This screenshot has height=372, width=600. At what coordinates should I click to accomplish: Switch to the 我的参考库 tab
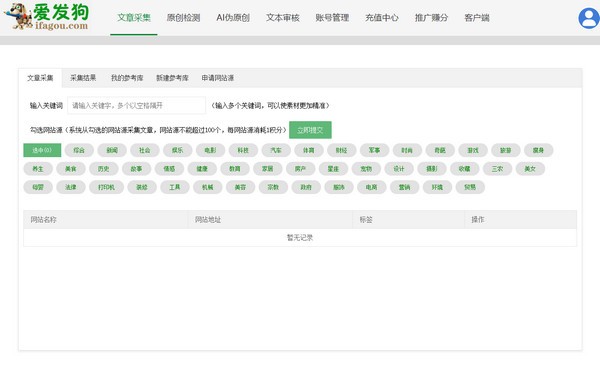click(127, 78)
